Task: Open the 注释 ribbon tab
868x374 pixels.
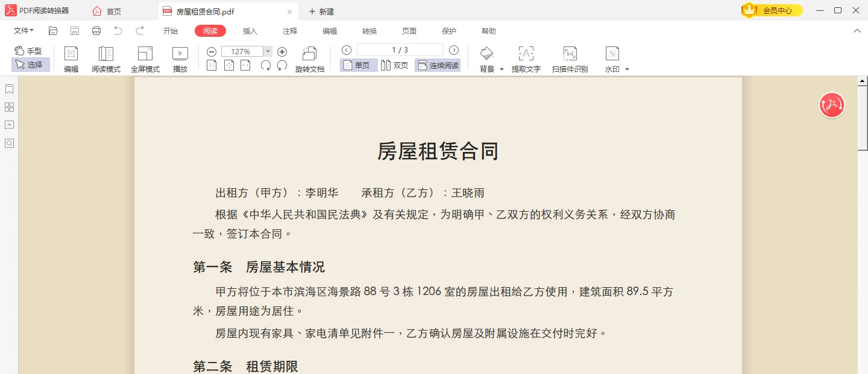Action: [290, 31]
